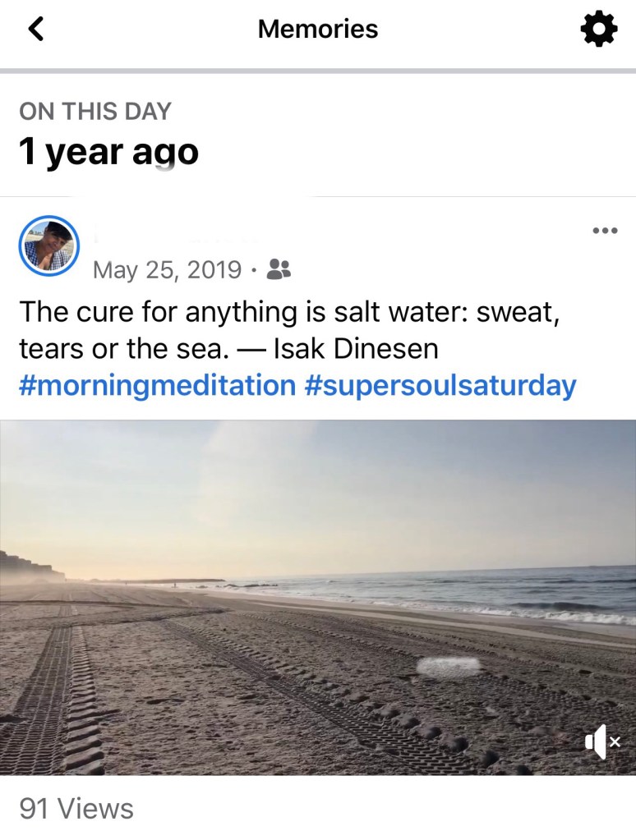Tap the ocean waves in the video
636x840 pixels.
[x=509, y=595]
